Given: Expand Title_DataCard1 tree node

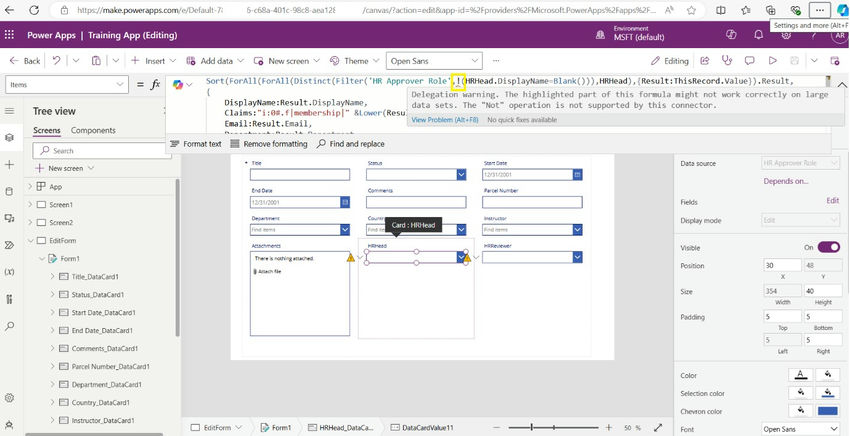Looking at the screenshot, I should tap(53, 277).
